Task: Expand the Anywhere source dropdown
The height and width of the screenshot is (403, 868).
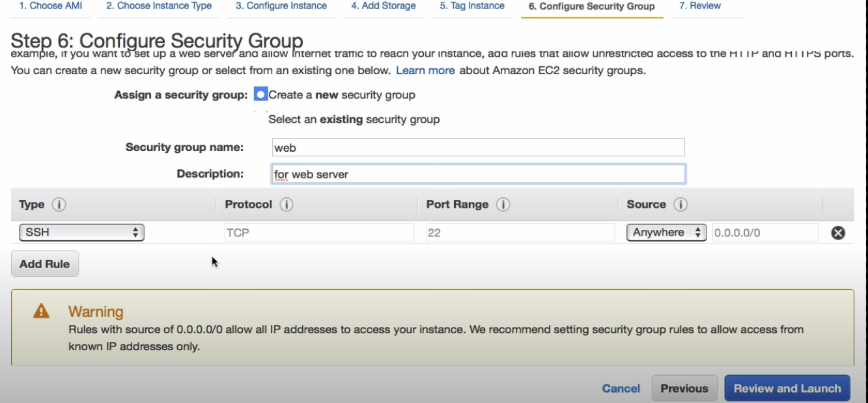Action: (666, 232)
